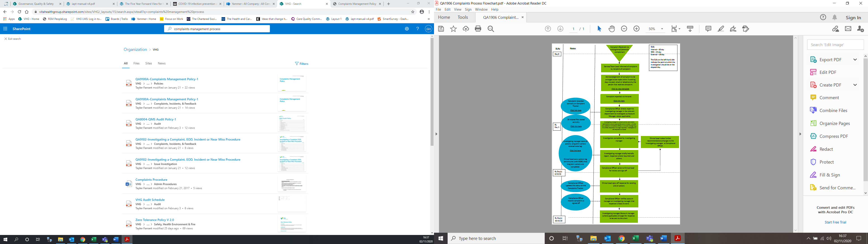Open the QA8004-QMS Audit Policy-1 result
Screen dimensions: 868x244
point(155,119)
